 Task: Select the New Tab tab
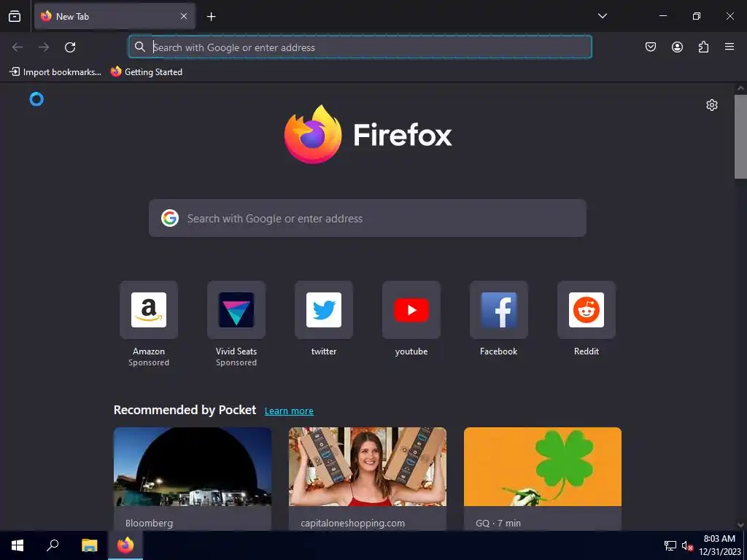click(115, 16)
